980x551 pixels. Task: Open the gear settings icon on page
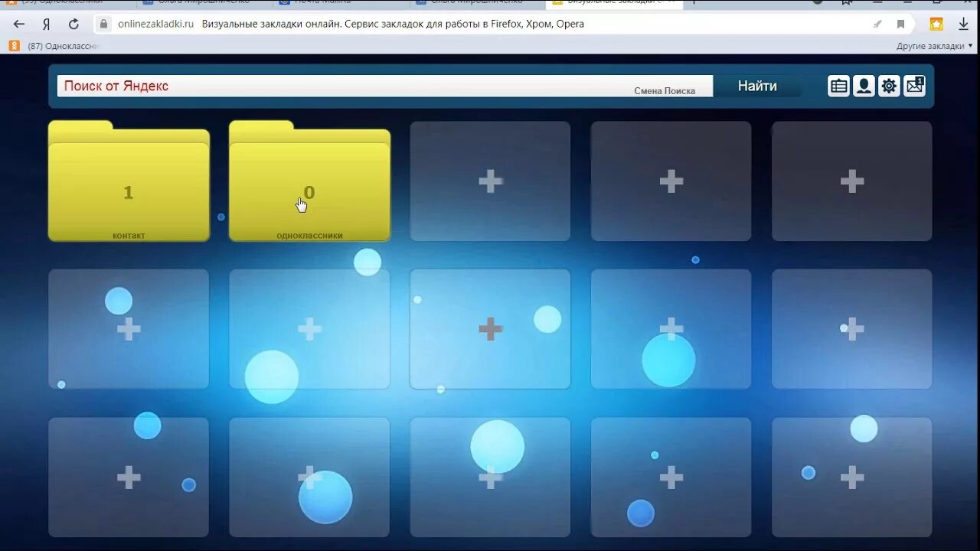point(889,86)
